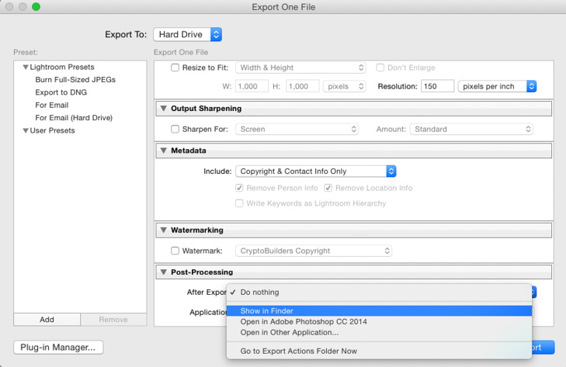
Task: Open the CryptoBuilders Copyright watermark dropdown
Action: click(x=313, y=251)
